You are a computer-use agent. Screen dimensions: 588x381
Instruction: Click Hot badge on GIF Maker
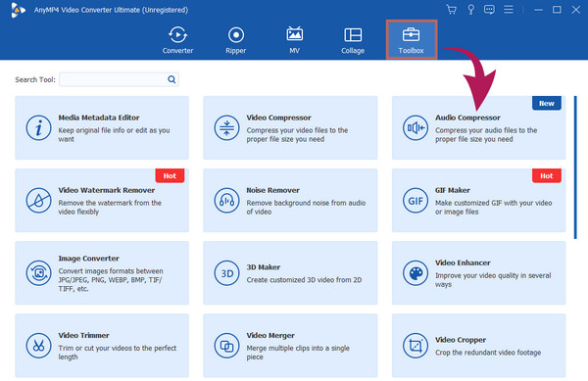pyautogui.click(x=547, y=175)
